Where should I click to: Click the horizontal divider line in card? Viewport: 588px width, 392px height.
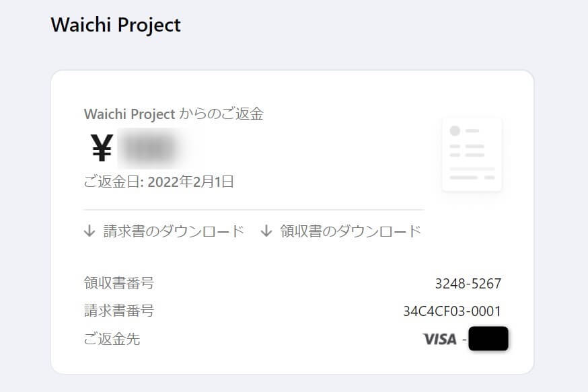pyautogui.click(x=254, y=210)
